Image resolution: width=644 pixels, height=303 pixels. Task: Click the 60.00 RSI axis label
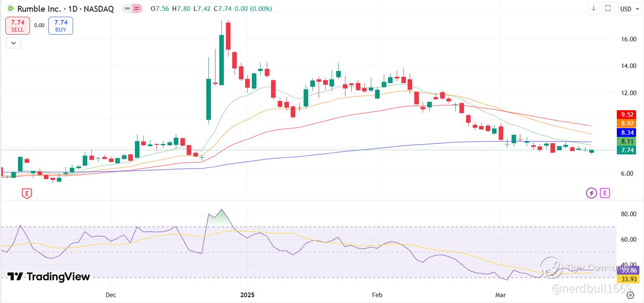tap(629, 239)
